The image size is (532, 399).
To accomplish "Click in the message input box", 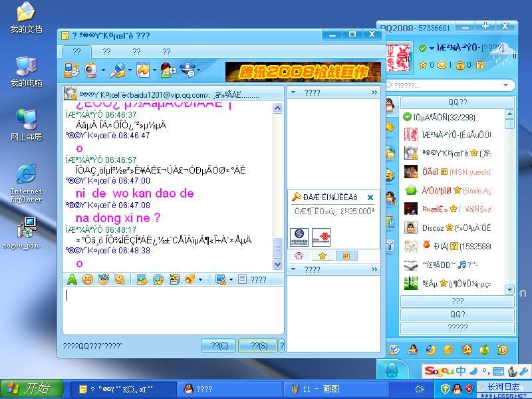I will tap(173, 310).
